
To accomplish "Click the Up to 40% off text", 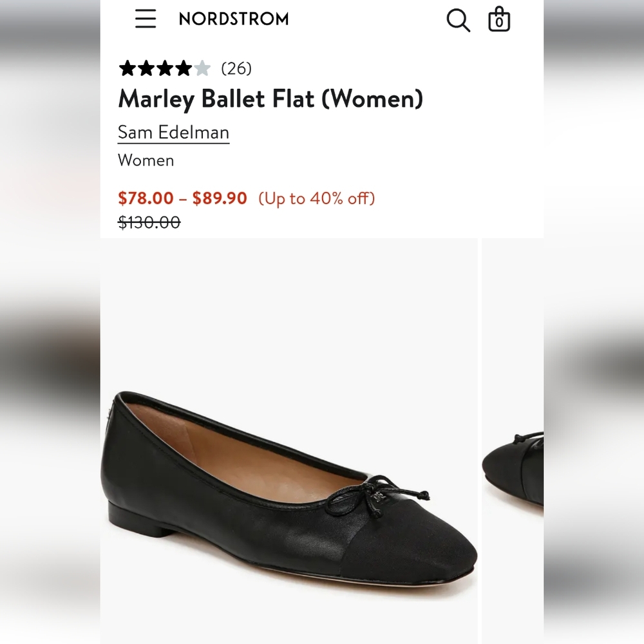I will point(316,198).
